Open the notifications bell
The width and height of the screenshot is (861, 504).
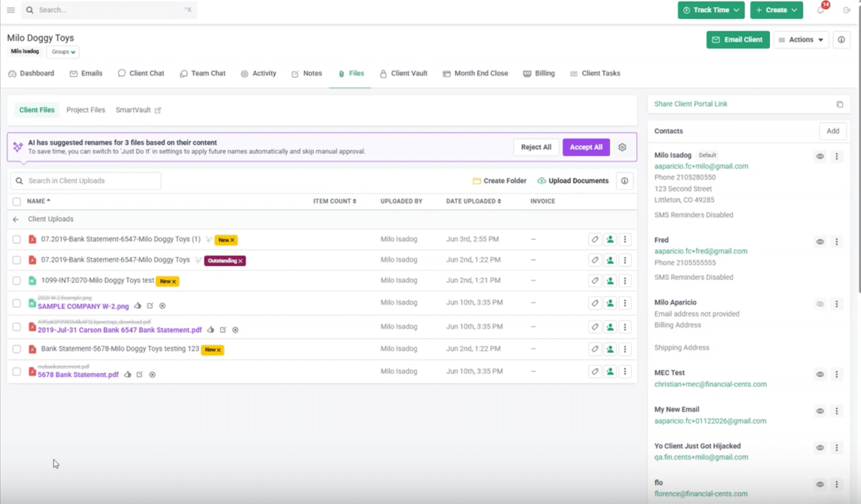tap(820, 10)
